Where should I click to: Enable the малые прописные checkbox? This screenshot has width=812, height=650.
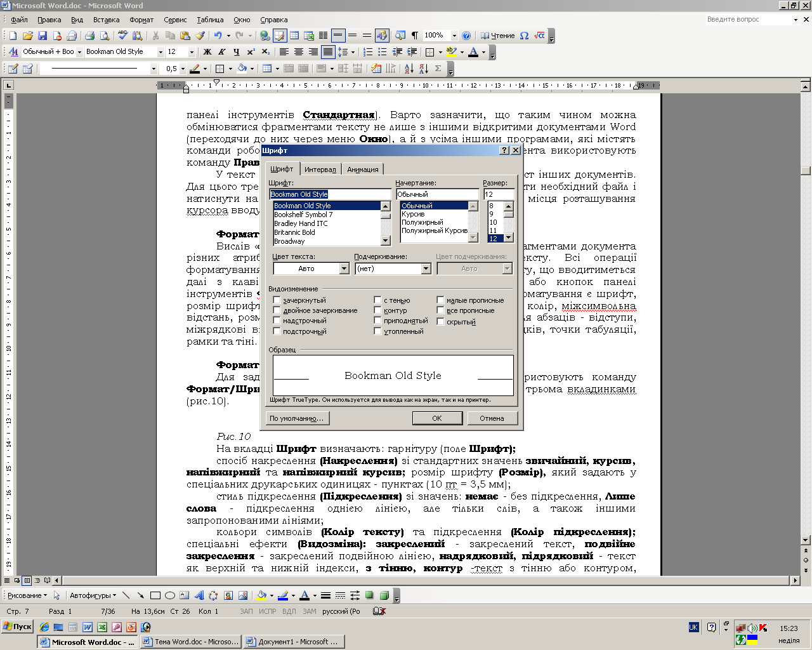pyautogui.click(x=440, y=300)
